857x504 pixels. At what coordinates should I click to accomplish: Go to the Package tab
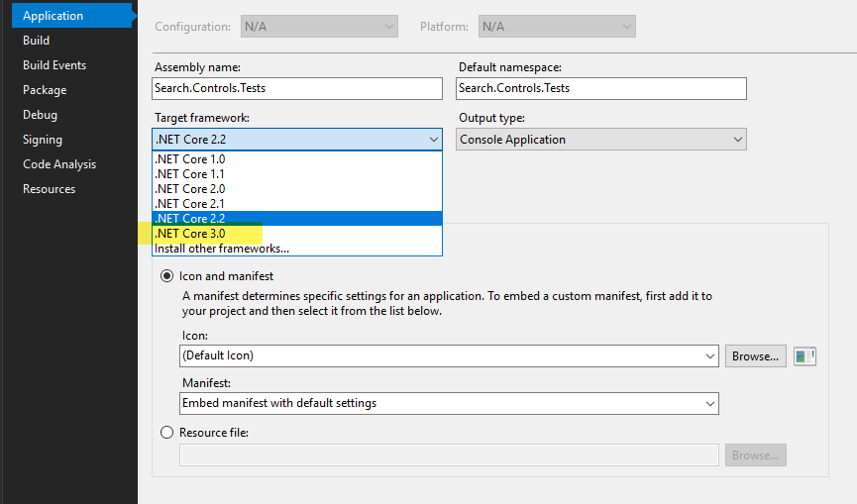click(x=45, y=90)
